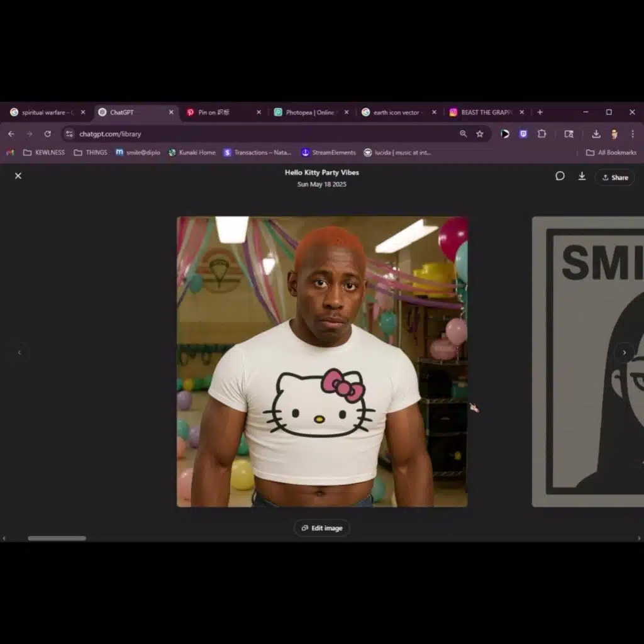Bookmark this page with the star icon
The width and height of the screenshot is (644, 644).
480,134
